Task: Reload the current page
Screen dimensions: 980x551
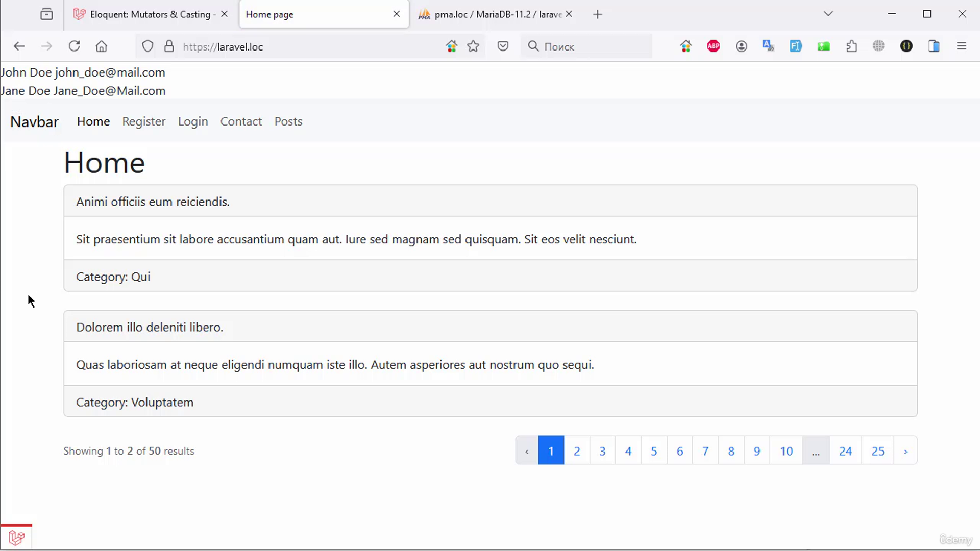Action: click(74, 46)
